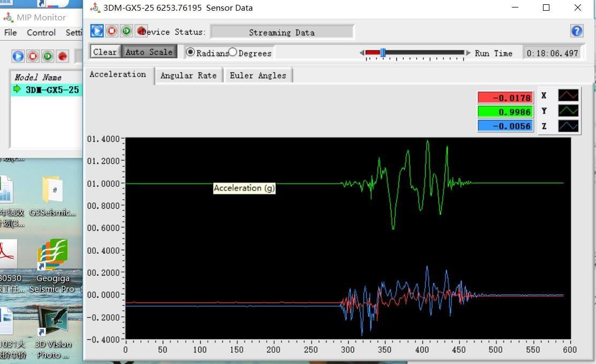Image resolution: width=596 pixels, height=364 pixels.
Task: Click the slider's right arrow
Action: click(x=469, y=52)
